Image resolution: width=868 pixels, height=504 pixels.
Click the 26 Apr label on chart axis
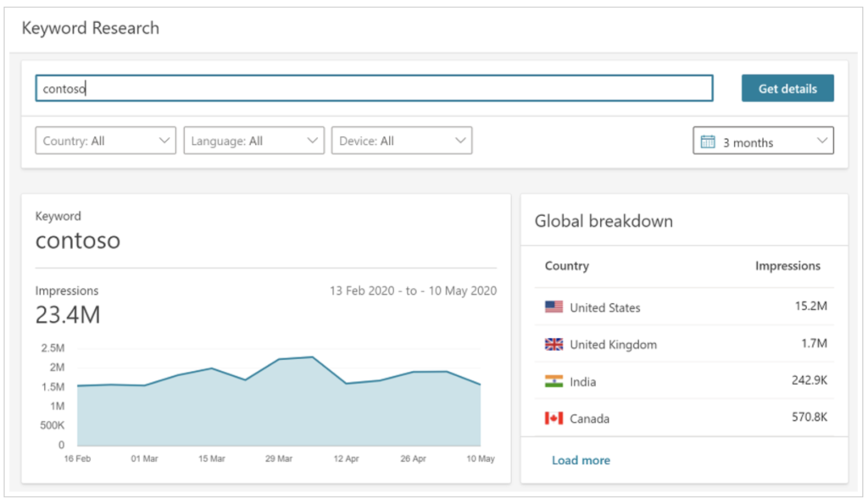[x=413, y=458]
